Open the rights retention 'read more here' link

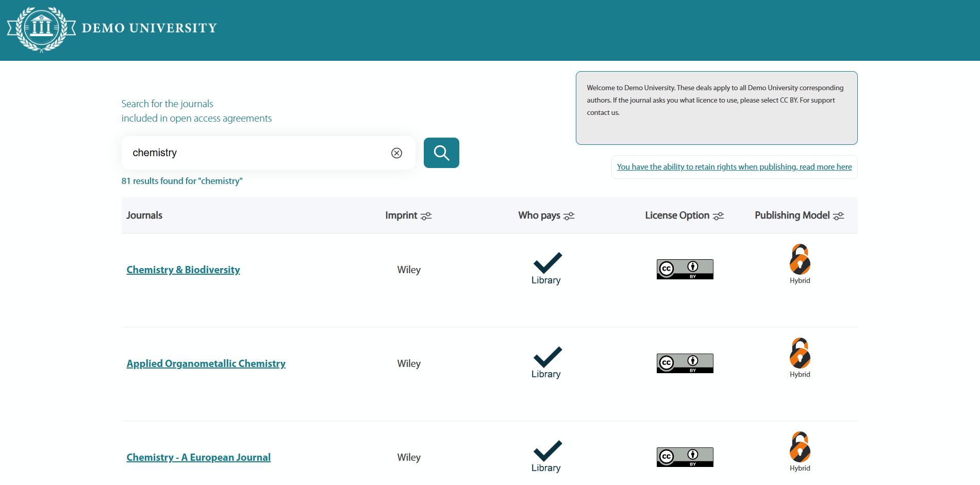[734, 166]
